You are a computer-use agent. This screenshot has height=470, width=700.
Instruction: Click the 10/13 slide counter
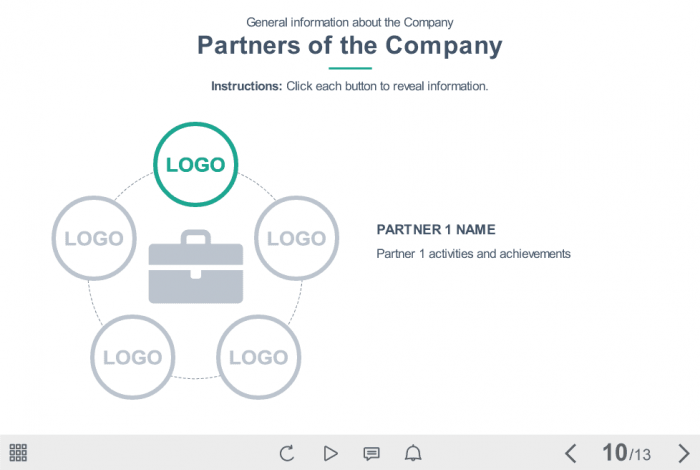pos(626,453)
